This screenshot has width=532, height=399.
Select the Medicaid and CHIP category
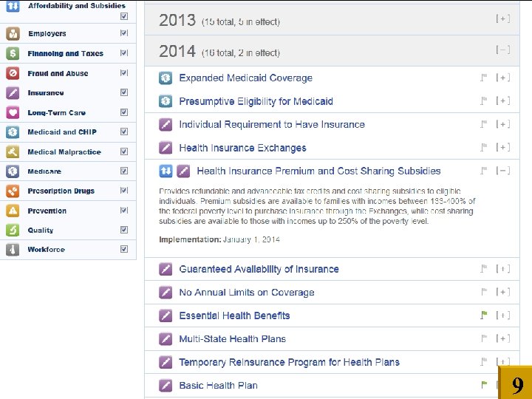click(62, 132)
